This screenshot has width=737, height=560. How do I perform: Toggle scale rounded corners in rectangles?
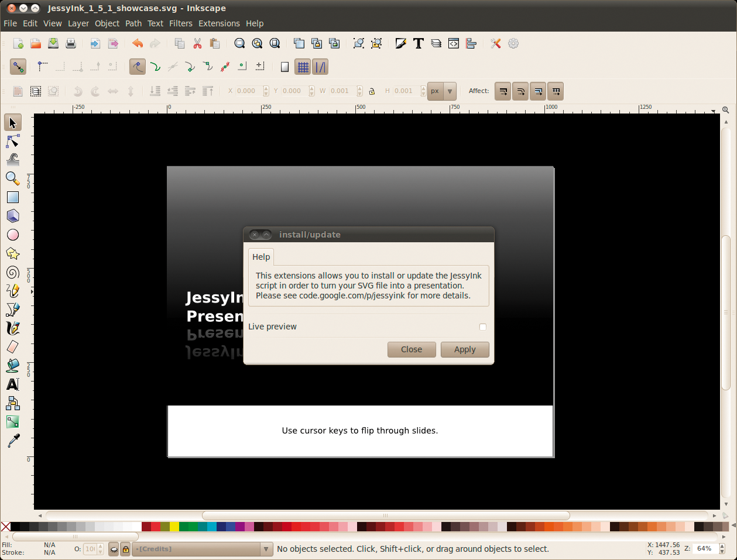pos(520,91)
